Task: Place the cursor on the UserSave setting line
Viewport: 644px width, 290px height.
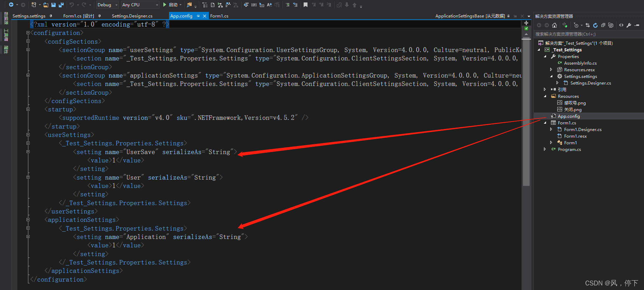Action: [x=155, y=152]
